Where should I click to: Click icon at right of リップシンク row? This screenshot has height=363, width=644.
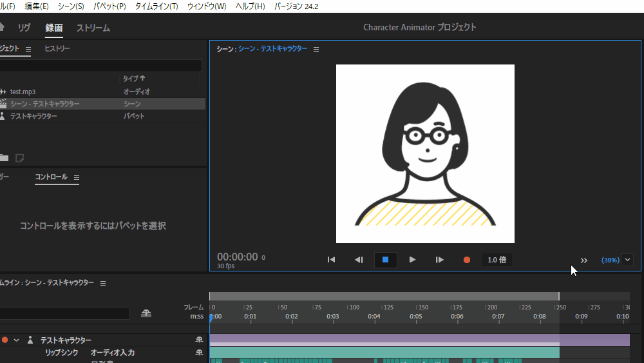199,352
